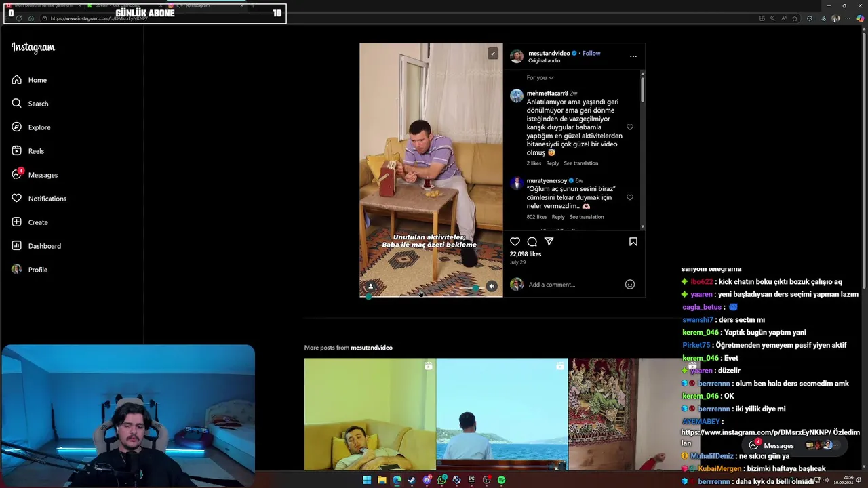Open Reels in Instagram sidebar
Screen dimensions: 868x488
(x=28, y=151)
